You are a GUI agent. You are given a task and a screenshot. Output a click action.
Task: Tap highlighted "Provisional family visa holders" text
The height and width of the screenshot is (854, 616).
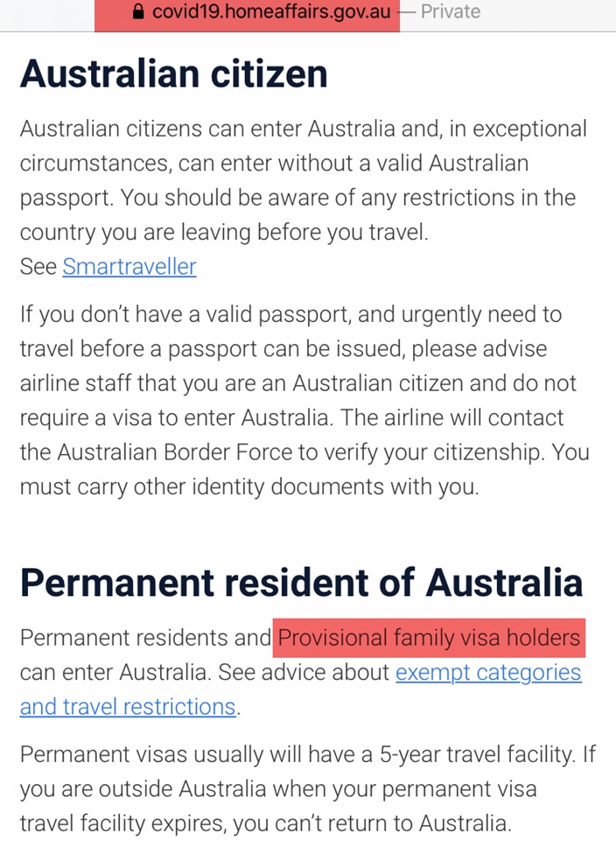pyautogui.click(x=429, y=638)
